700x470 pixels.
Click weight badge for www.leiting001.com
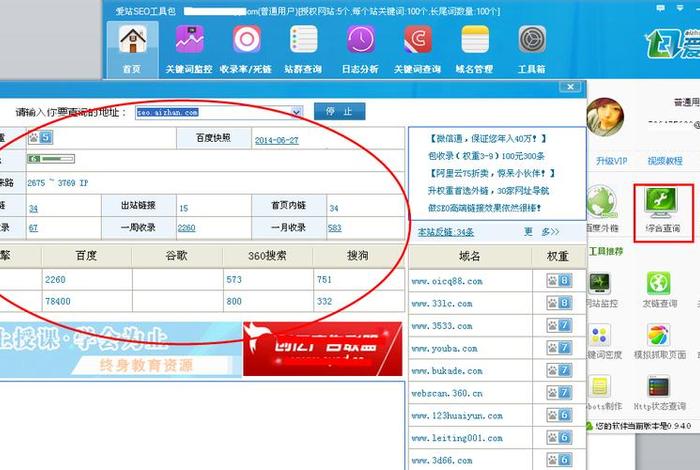559,437
